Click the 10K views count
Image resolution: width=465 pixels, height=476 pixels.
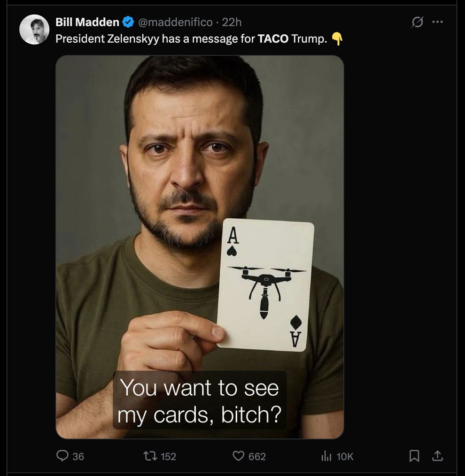[345, 456]
